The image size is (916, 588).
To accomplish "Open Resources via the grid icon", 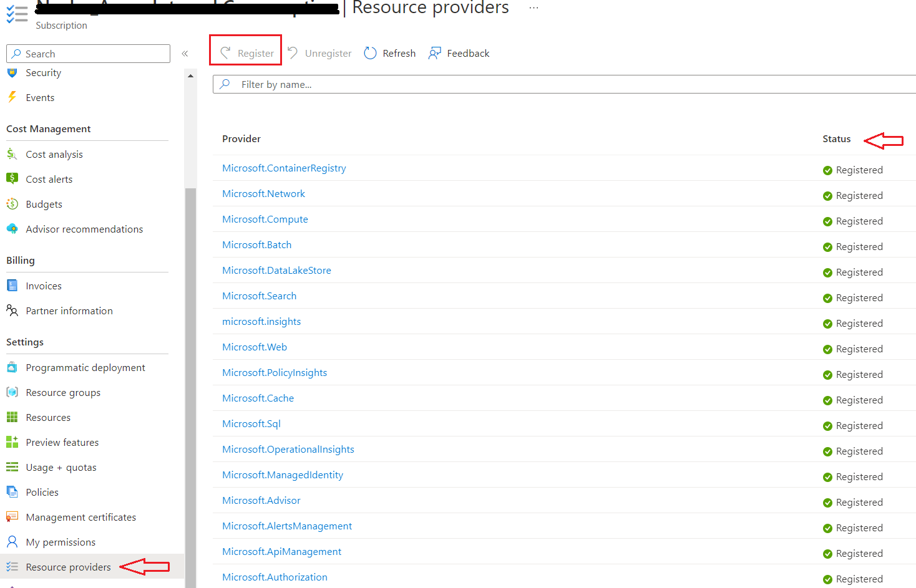I will click(x=12, y=417).
